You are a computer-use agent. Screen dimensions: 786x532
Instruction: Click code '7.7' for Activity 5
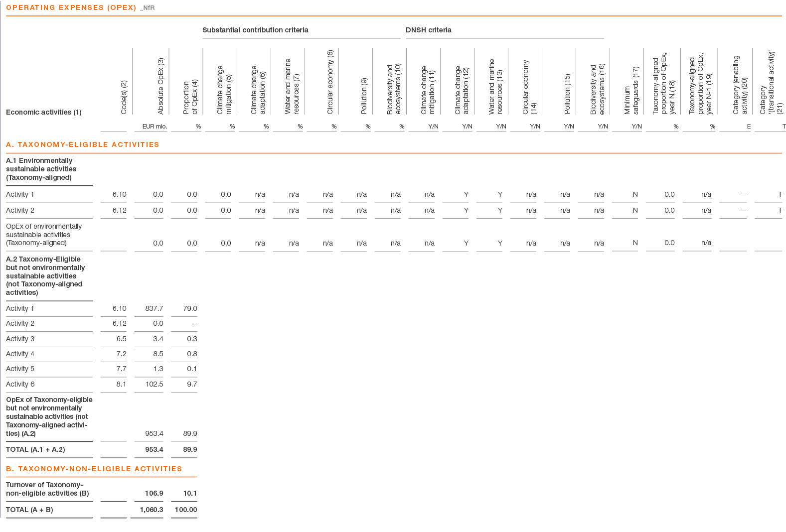click(121, 369)
